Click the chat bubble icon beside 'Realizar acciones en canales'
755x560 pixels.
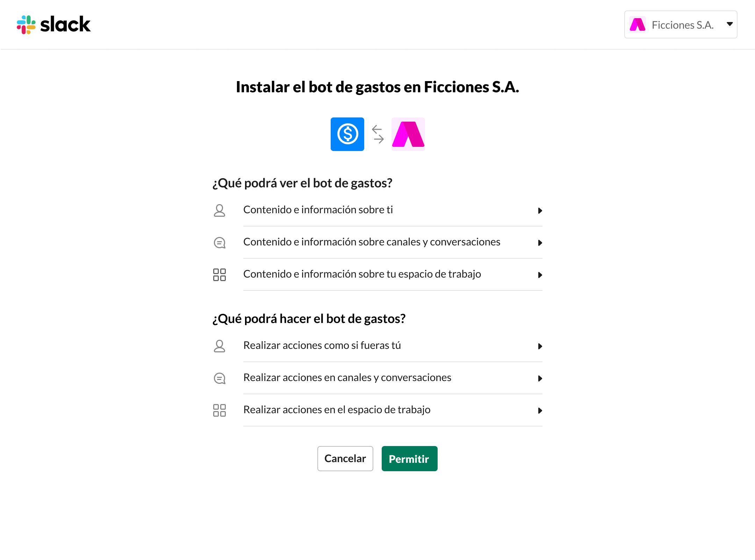(x=220, y=378)
